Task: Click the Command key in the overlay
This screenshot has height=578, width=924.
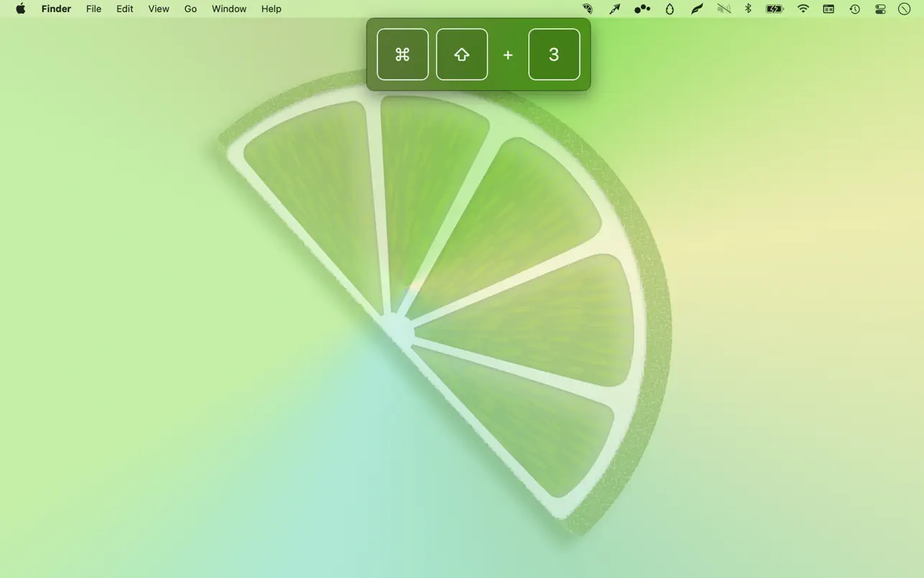Action: (402, 53)
